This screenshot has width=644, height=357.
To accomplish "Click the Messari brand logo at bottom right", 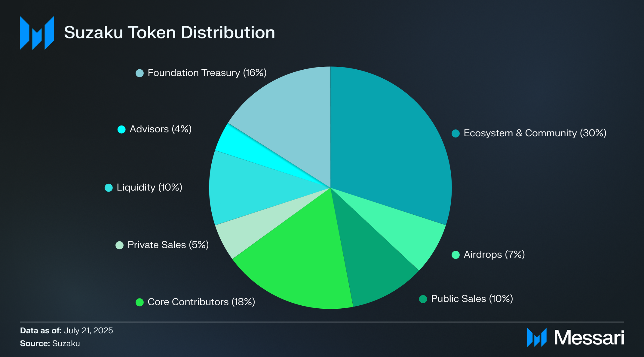I will pyautogui.click(x=575, y=337).
